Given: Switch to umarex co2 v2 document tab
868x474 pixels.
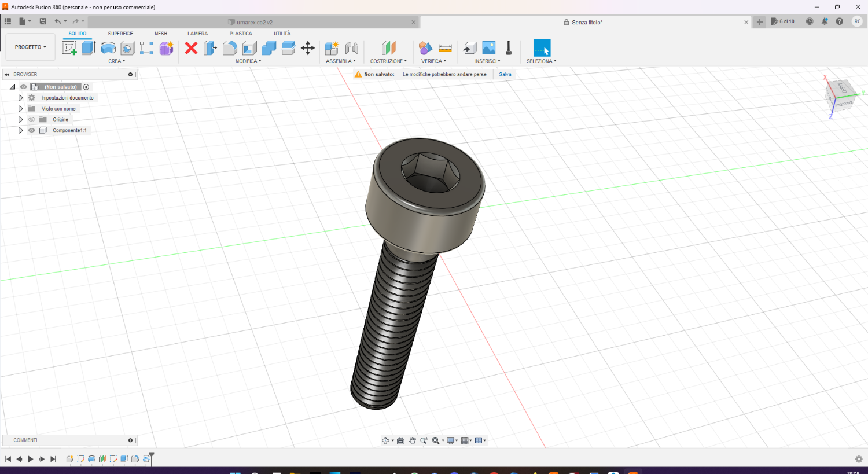Looking at the screenshot, I should pyautogui.click(x=254, y=22).
